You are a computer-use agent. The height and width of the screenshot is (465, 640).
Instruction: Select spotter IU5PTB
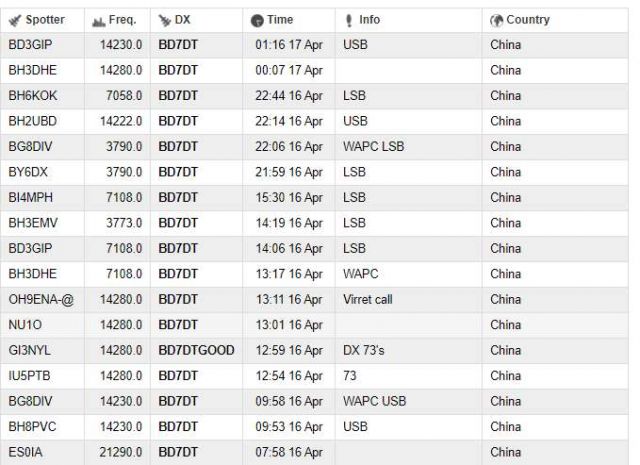coord(27,376)
